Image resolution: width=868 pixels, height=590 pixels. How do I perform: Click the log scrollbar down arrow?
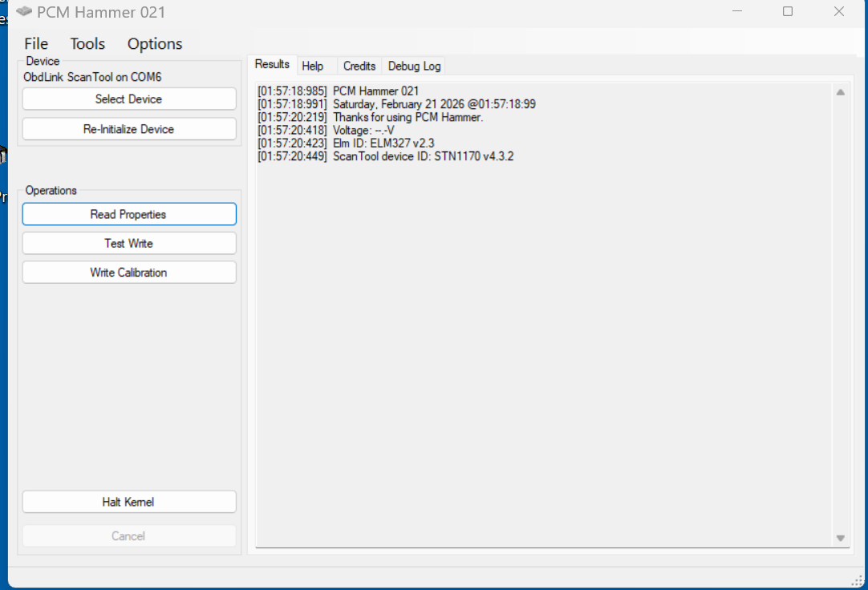(840, 538)
